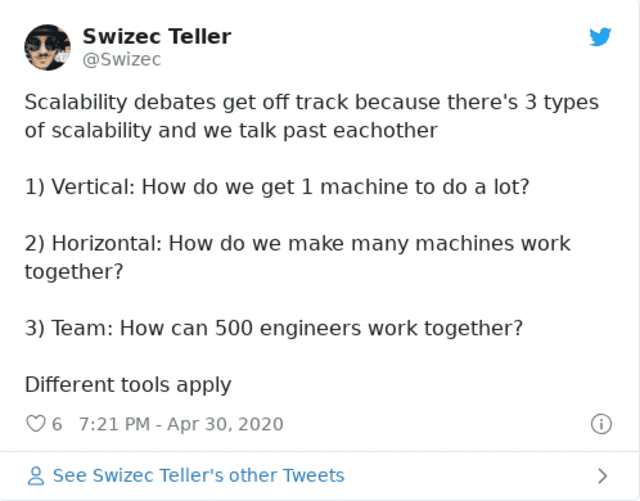Open the Swizec Teller display name
640x501 pixels.
157,36
